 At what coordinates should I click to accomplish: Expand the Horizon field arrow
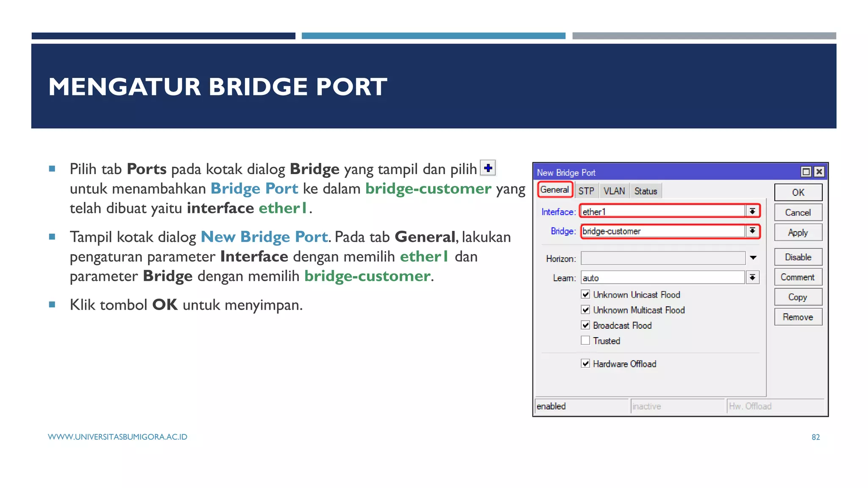tap(753, 258)
